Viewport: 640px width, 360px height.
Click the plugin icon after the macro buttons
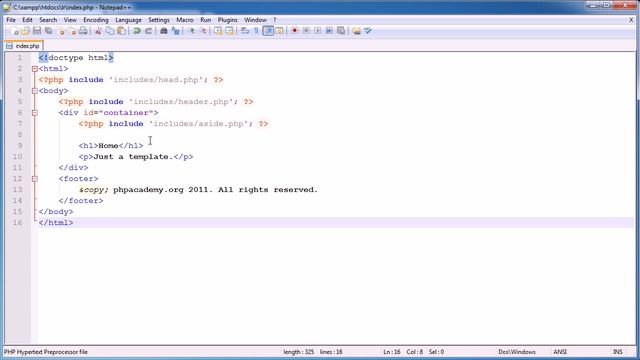coord(356,31)
